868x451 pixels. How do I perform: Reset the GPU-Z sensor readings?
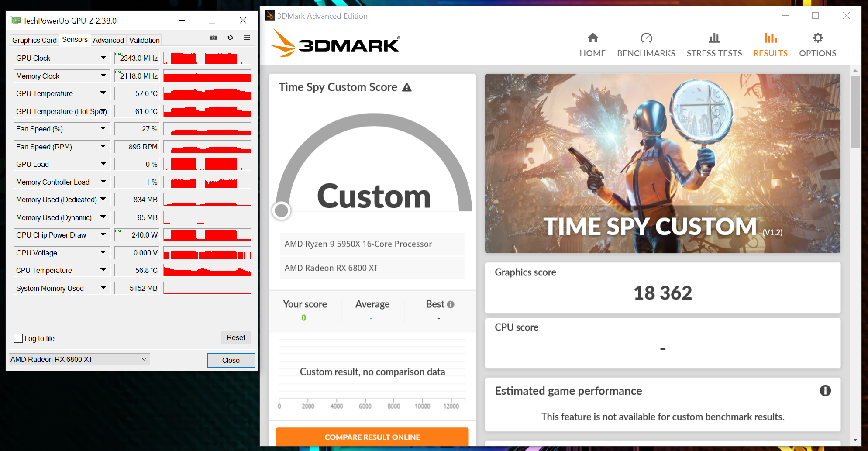(x=236, y=337)
